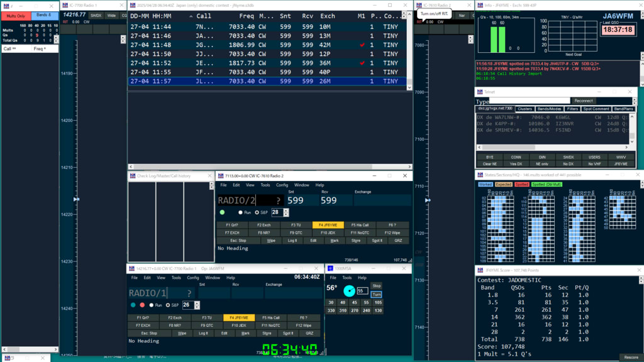644x362 pixels.
Task: Click the zoom spinner on Radio 1 bandmap
Action: click(x=123, y=40)
